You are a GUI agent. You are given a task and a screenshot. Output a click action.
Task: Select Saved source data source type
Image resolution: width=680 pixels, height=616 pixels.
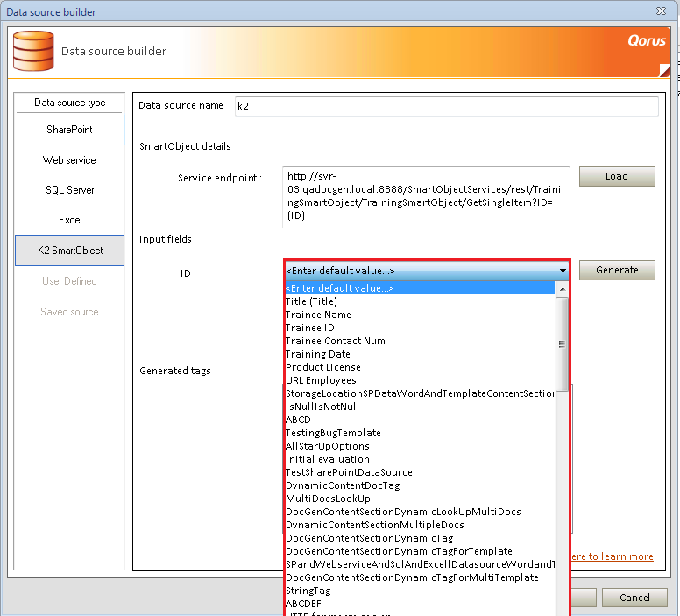69,312
